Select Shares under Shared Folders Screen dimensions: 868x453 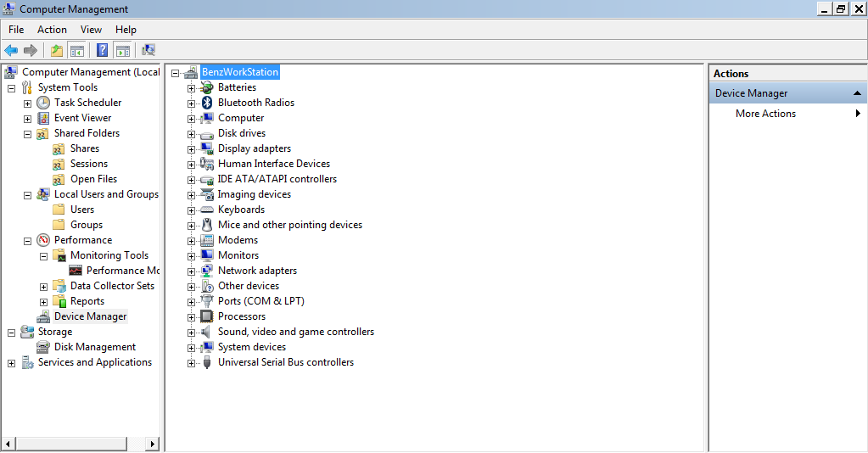(x=85, y=148)
